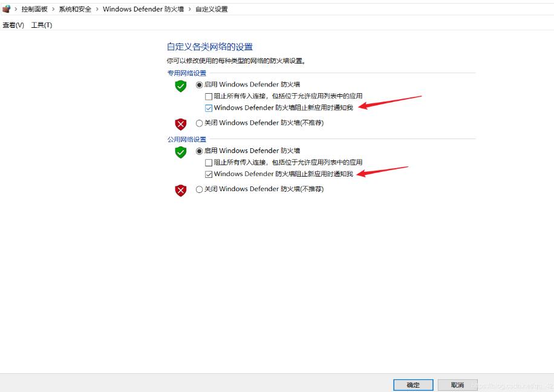This screenshot has width=554, height=392.
Task: Check block all incoming connections for private network
Action: (x=209, y=97)
